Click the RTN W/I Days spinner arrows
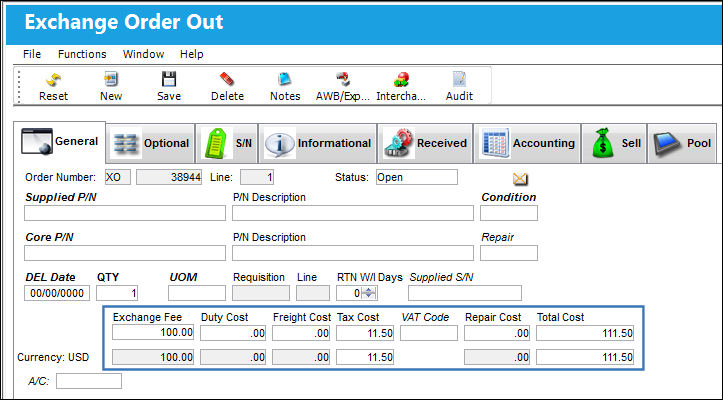 coord(368,293)
